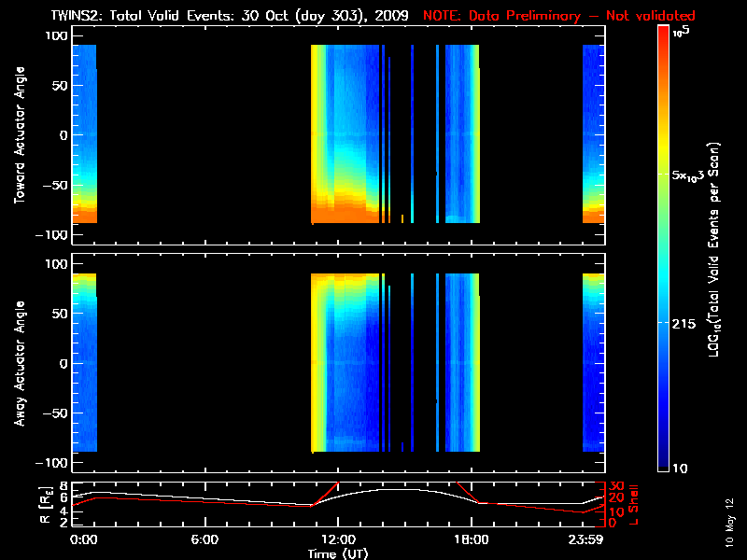Click the red "NOTE: Data Preliminary" warning text

click(560, 14)
